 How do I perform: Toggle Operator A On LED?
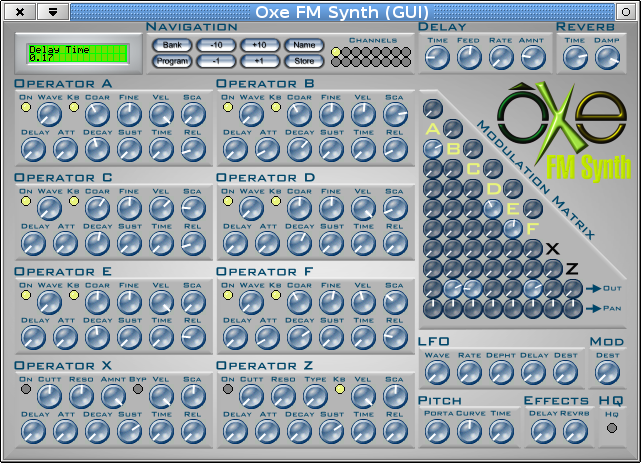coord(26,107)
